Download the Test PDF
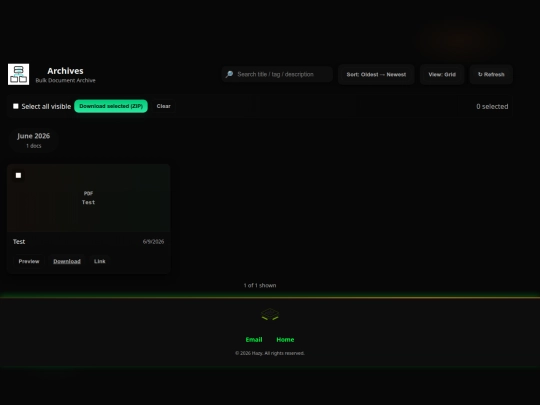Viewport: 540px width, 405px height. pos(67,261)
